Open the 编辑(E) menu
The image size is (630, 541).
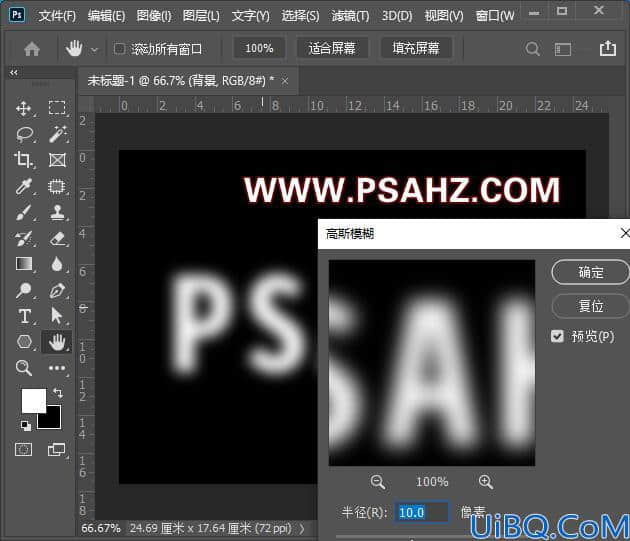[x=106, y=16]
